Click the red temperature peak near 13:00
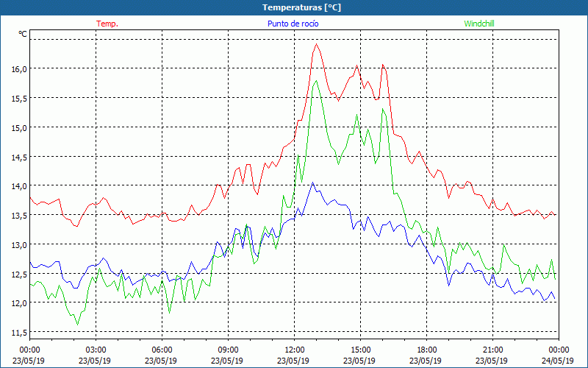Screen dimensions: 588x368 pyautogui.click(x=317, y=44)
